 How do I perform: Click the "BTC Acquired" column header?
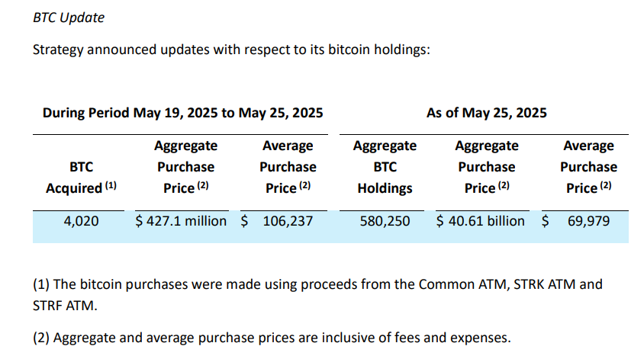[x=81, y=177]
